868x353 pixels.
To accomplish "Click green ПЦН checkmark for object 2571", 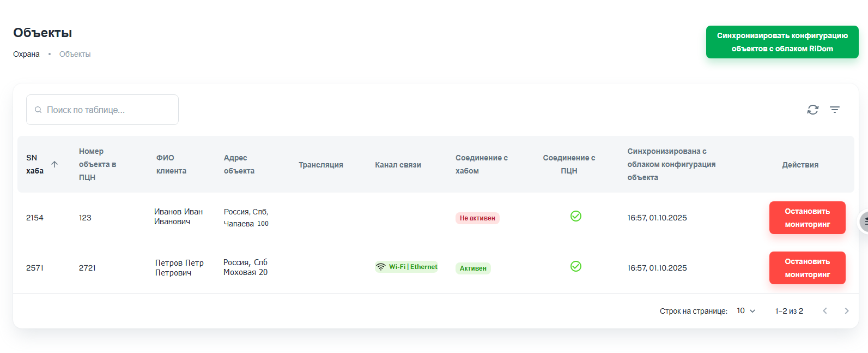I will [x=575, y=266].
